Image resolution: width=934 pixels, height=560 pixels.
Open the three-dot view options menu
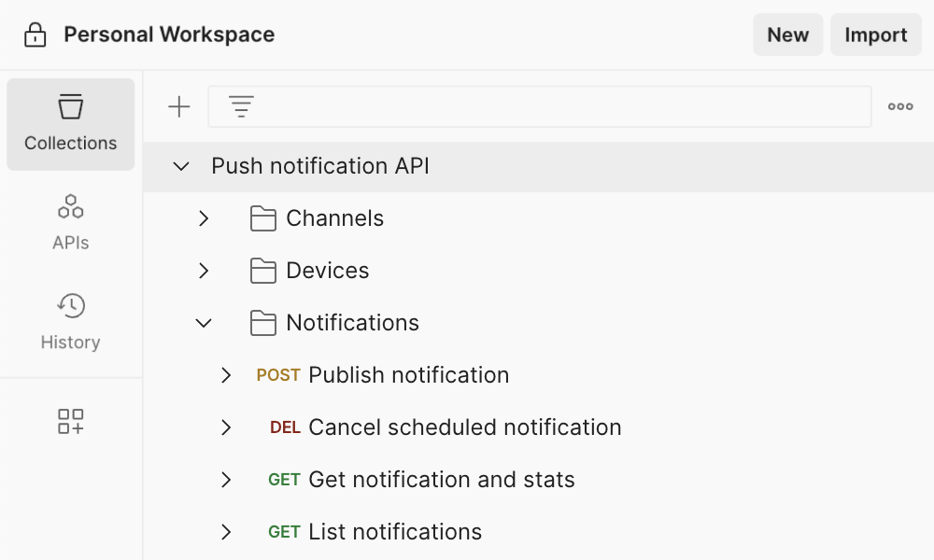pyautogui.click(x=900, y=107)
